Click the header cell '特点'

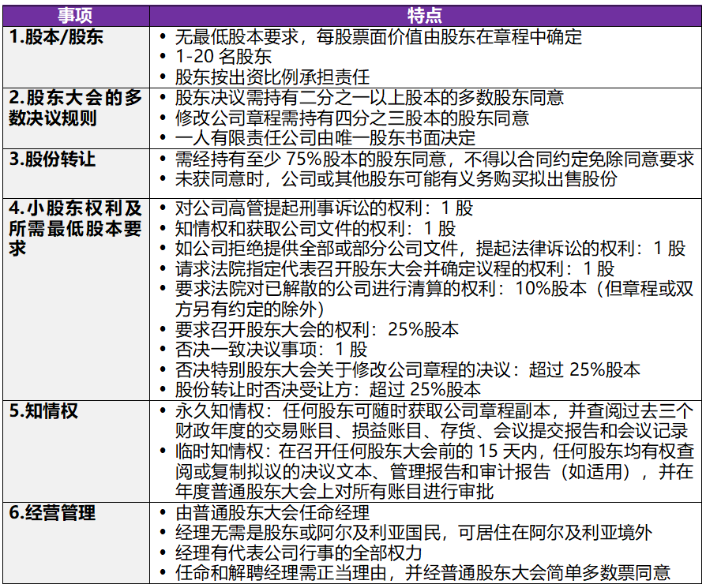(x=425, y=16)
